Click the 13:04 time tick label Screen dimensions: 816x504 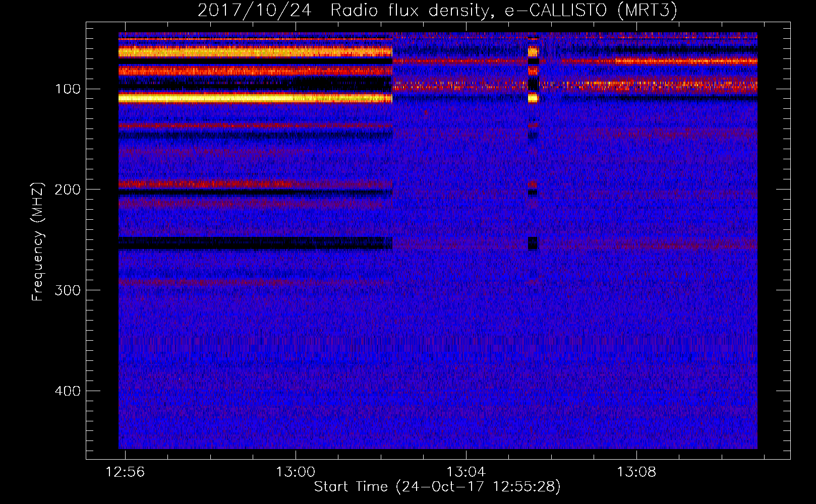pyautogui.click(x=466, y=472)
